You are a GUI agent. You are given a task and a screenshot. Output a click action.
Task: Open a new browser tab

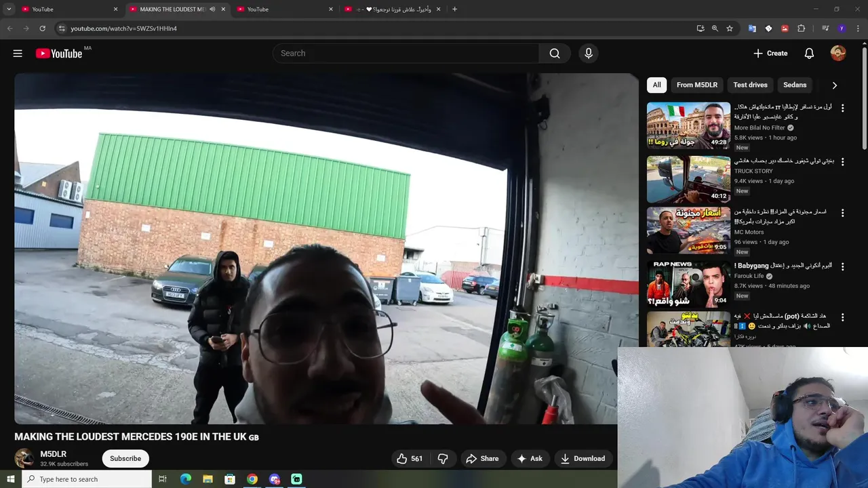[454, 9]
